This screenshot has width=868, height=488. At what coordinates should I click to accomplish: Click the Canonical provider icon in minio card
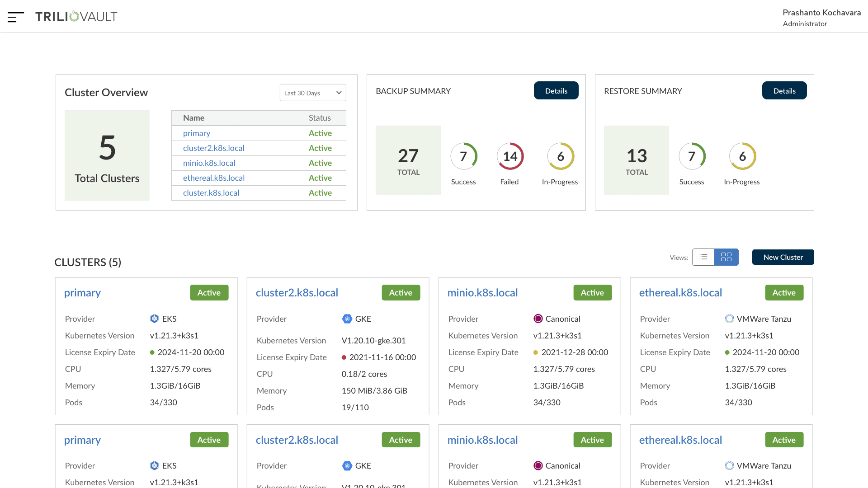pyautogui.click(x=538, y=319)
